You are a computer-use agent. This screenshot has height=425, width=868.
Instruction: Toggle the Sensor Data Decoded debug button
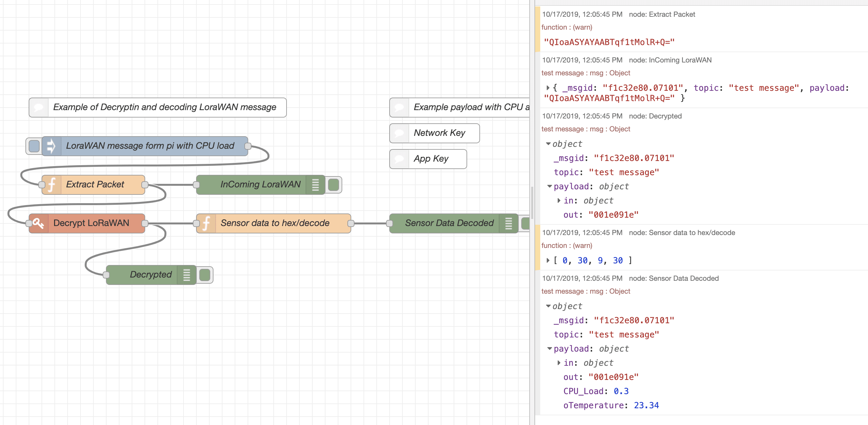tap(526, 223)
